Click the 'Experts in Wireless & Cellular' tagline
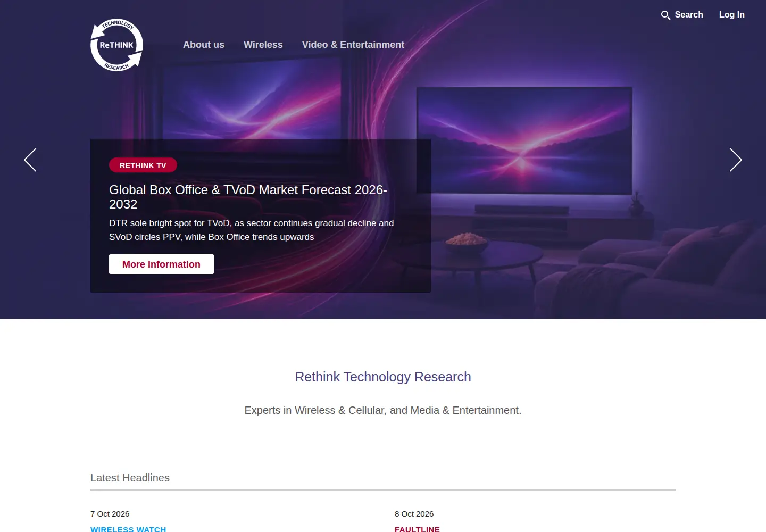Viewport: 766px width, 532px height. [383, 410]
